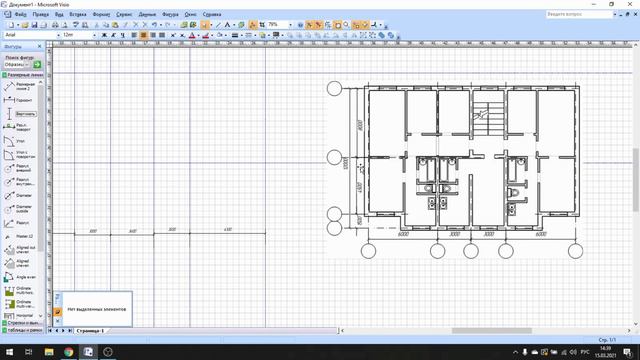The height and width of the screenshot is (360, 640).
Task: Open the Вставка menu
Action: (x=78, y=14)
